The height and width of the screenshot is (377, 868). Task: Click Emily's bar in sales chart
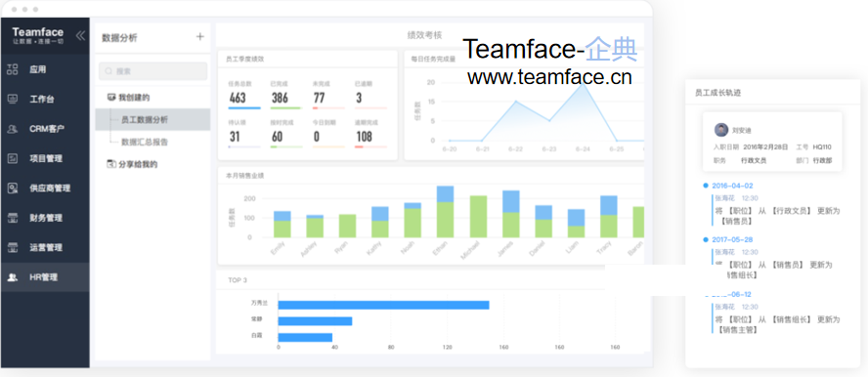[x=282, y=224]
